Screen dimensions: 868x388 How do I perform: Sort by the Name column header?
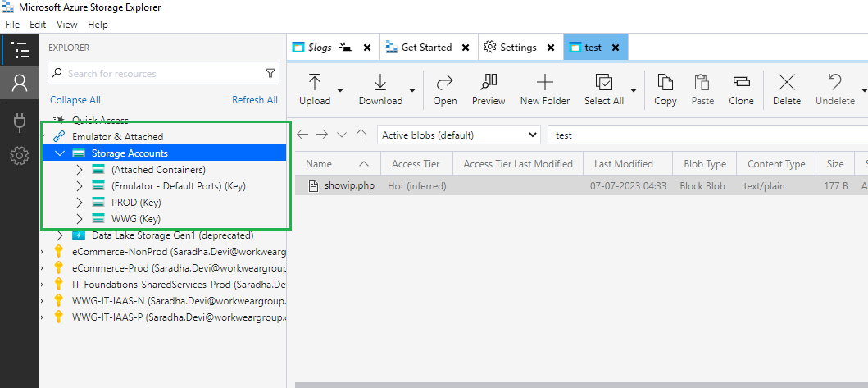[x=338, y=163]
